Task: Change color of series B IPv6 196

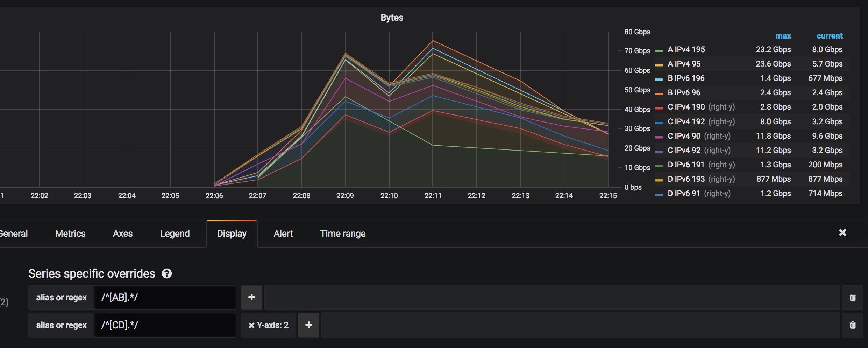Action: click(x=659, y=78)
